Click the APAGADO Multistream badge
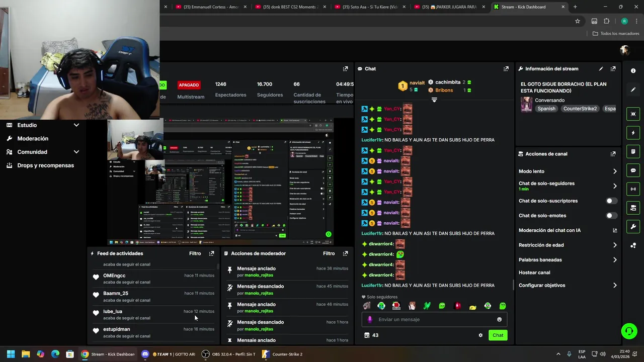This screenshot has width=644, height=362. (x=189, y=85)
